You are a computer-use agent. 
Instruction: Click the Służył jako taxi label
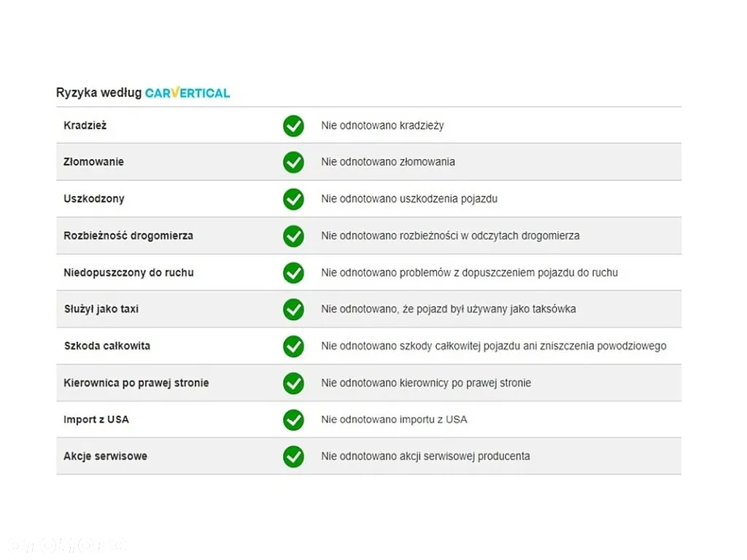click(101, 309)
